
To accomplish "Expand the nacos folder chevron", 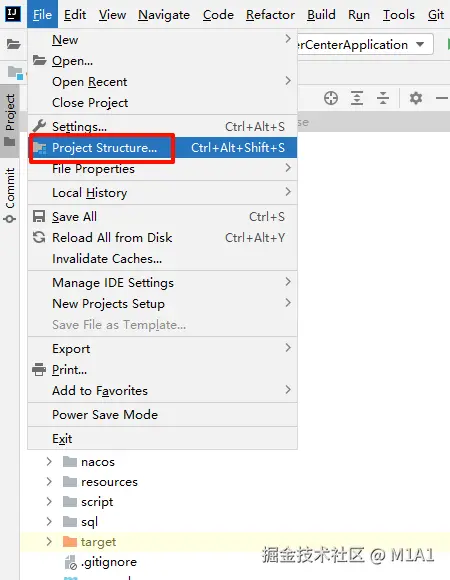I will coord(49,462).
